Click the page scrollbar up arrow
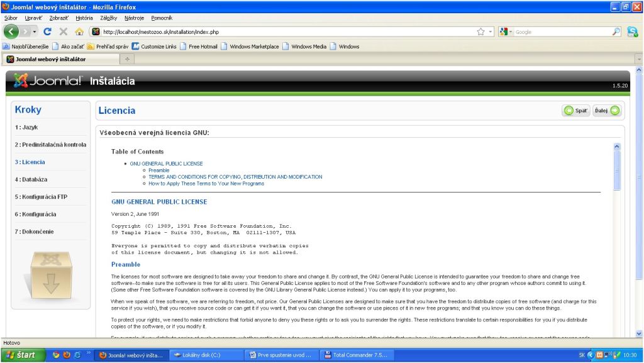This screenshot has height=363, width=644. tap(639, 70)
